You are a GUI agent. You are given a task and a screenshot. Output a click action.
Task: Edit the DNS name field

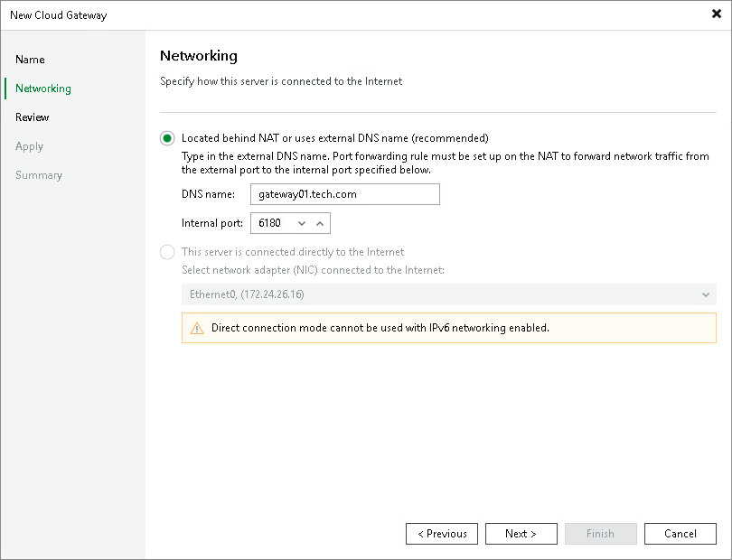tap(345, 193)
